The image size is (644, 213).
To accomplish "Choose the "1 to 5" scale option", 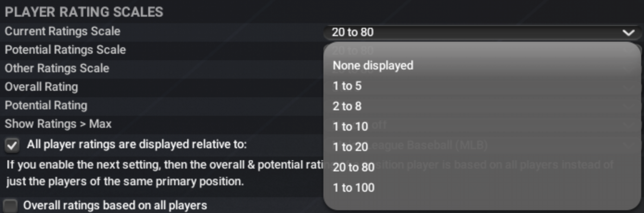I will [x=347, y=86].
